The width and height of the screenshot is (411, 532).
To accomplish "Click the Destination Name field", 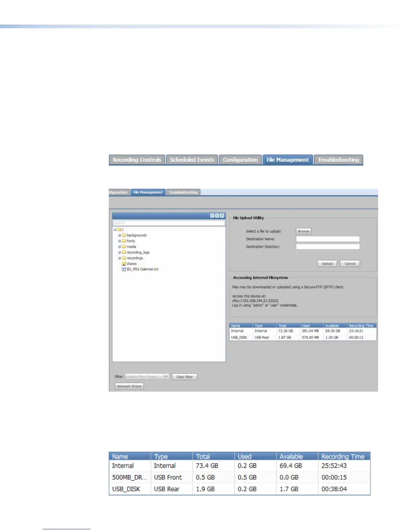I will pos(328,239).
